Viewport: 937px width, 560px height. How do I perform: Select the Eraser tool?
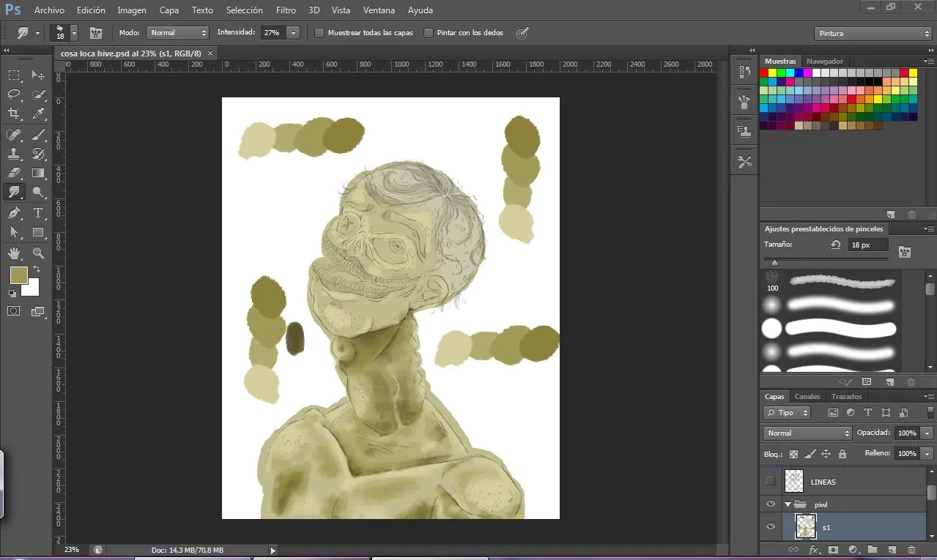[14, 173]
